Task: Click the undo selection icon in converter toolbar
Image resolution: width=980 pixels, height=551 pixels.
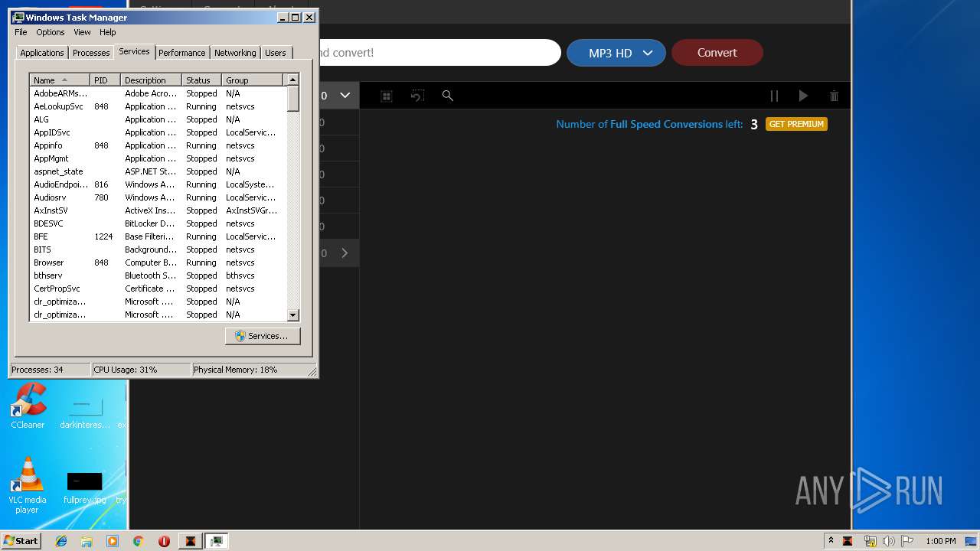Action: point(417,96)
